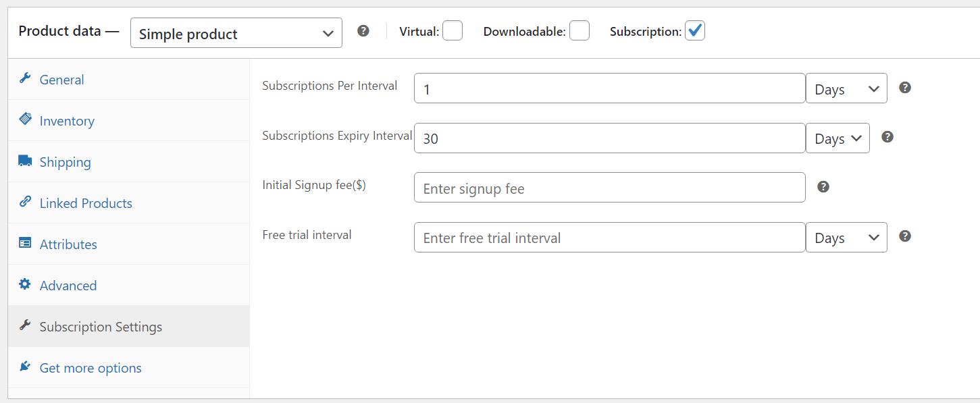Viewport: 980px width, 403px height.
Task: Click the help icon beside Subscriptions Per Interval
Action: pos(905,87)
